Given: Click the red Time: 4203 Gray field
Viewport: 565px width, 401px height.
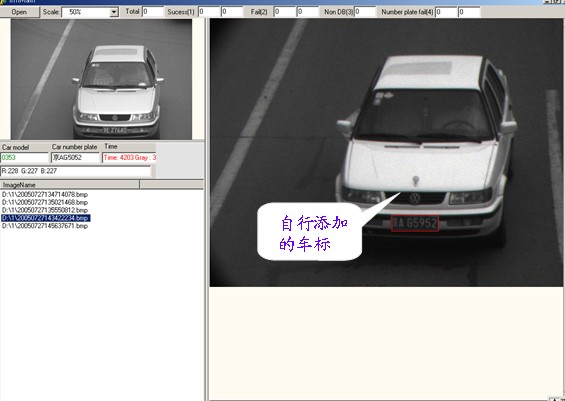Looking at the screenshot, I should tap(129, 157).
